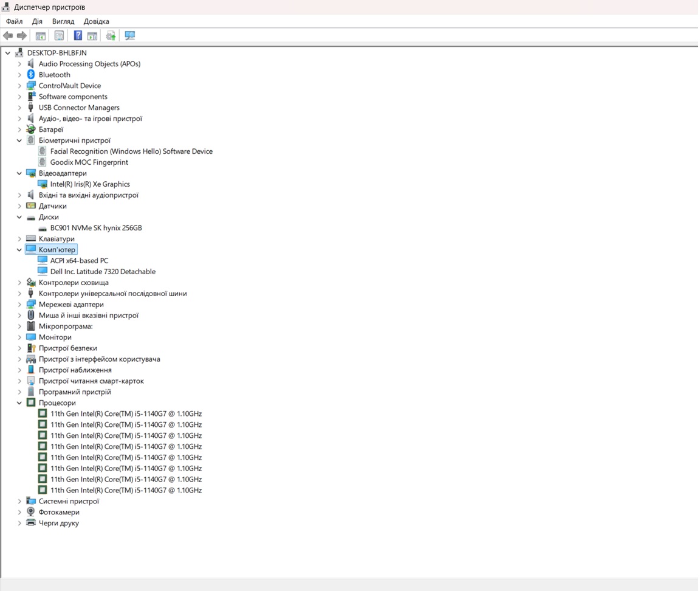Expand the Мережеві адаптери category
Viewport: 700px width, 591px height.
coord(19,305)
